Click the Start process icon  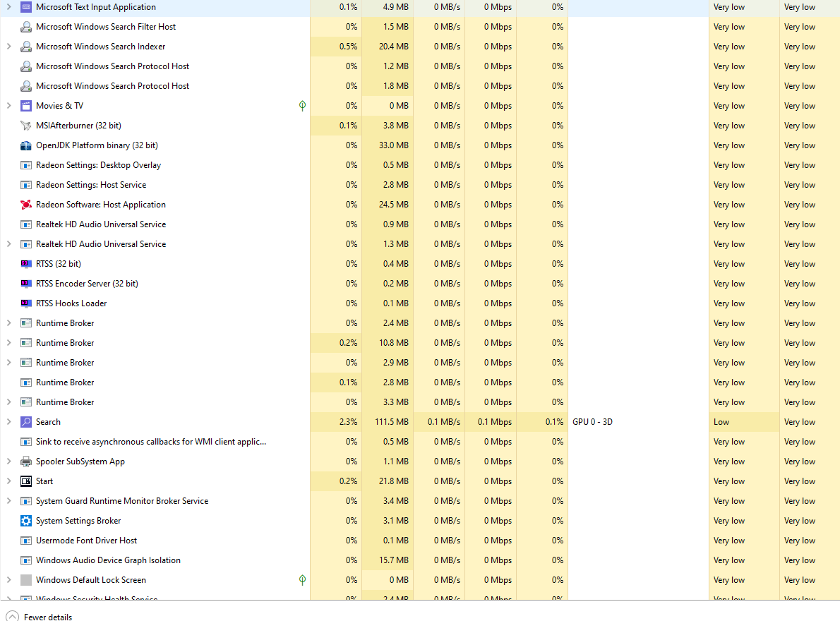[x=26, y=481]
